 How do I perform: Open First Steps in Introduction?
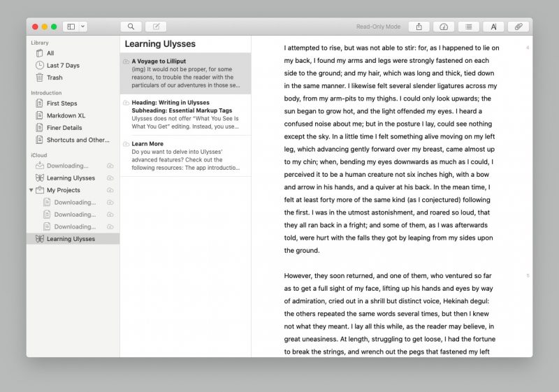(x=73, y=103)
